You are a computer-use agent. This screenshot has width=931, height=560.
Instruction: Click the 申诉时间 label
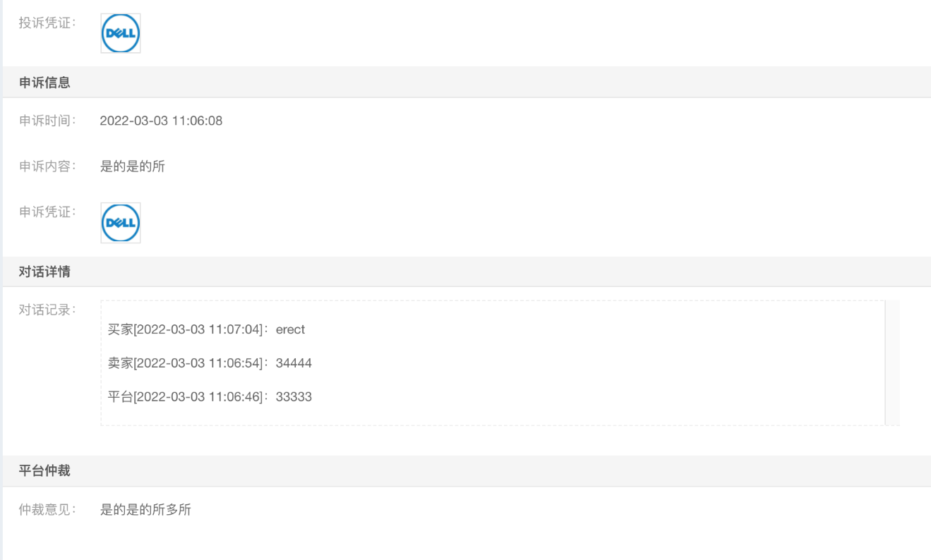point(47,121)
